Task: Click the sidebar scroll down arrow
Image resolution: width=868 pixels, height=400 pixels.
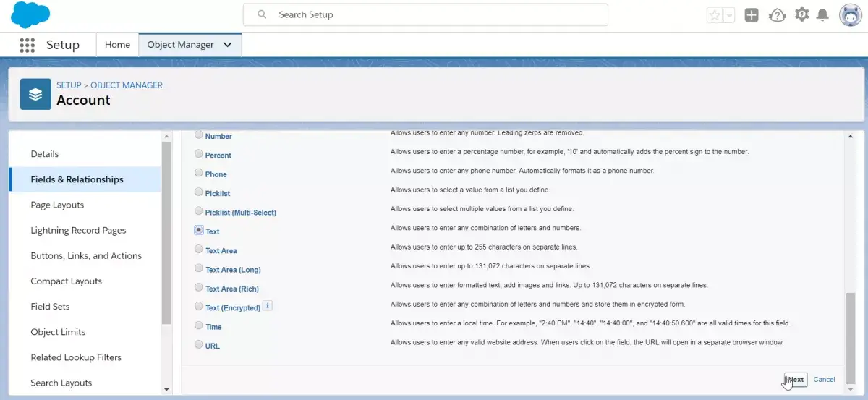Action: coord(166,389)
